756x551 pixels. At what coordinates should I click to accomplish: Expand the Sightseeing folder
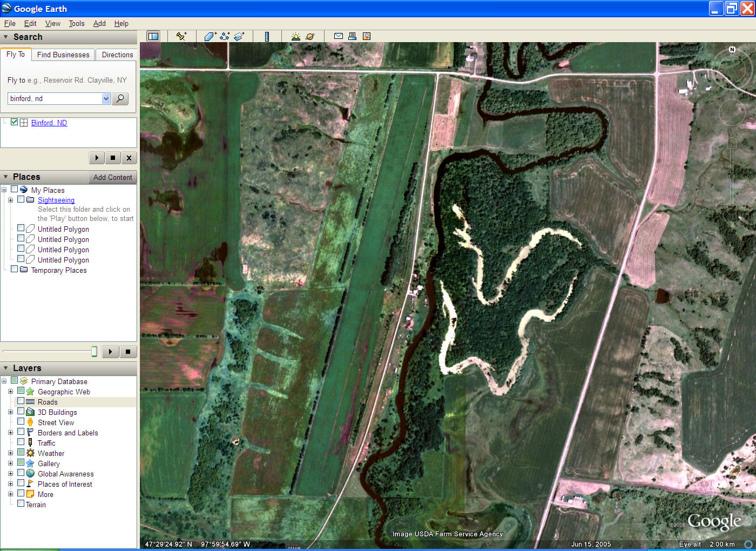point(10,200)
